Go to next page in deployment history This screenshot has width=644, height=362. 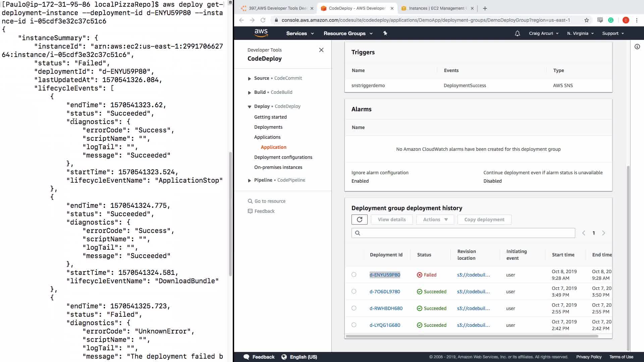coord(603,233)
